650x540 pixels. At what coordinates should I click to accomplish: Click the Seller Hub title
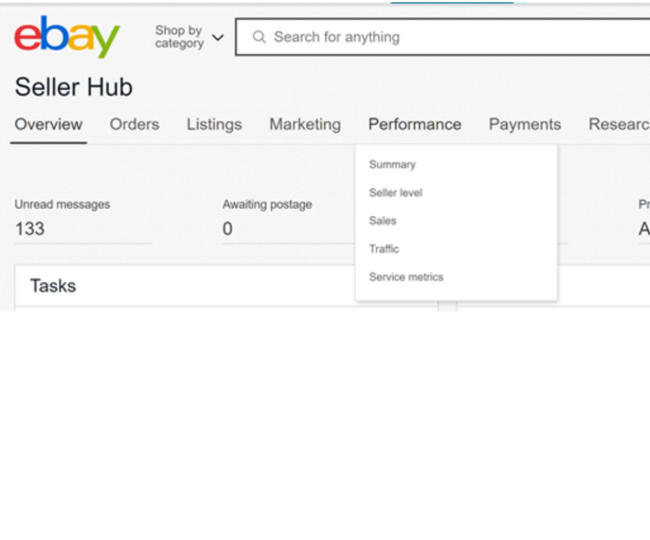pyautogui.click(x=74, y=87)
